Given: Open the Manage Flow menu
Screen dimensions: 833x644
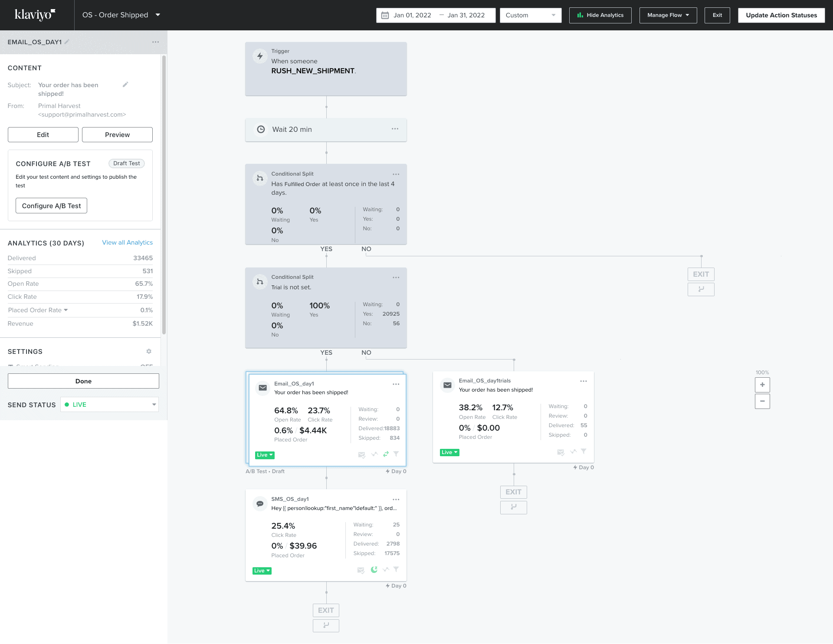Looking at the screenshot, I should click(668, 15).
